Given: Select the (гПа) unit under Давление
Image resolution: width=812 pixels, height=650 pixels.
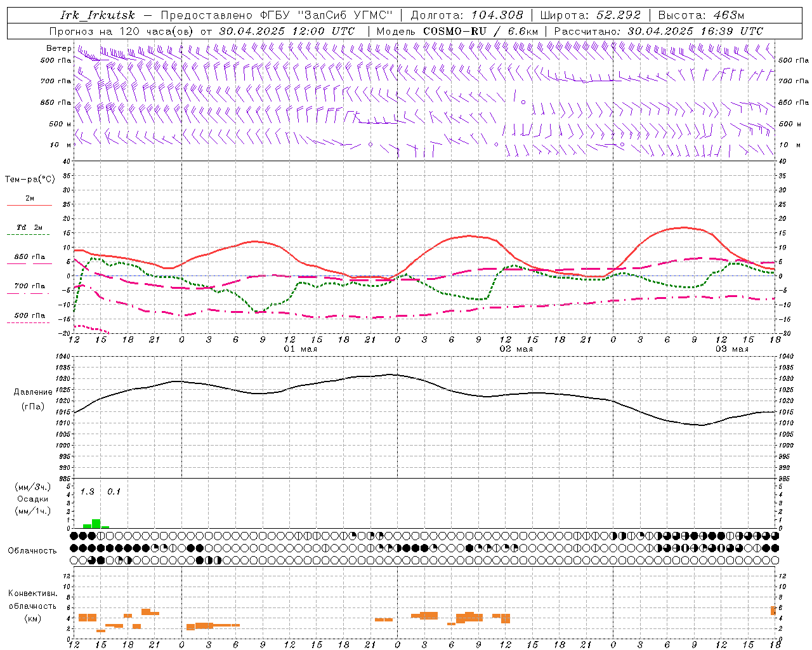Looking at the screenshot, I should pos(33,407).
